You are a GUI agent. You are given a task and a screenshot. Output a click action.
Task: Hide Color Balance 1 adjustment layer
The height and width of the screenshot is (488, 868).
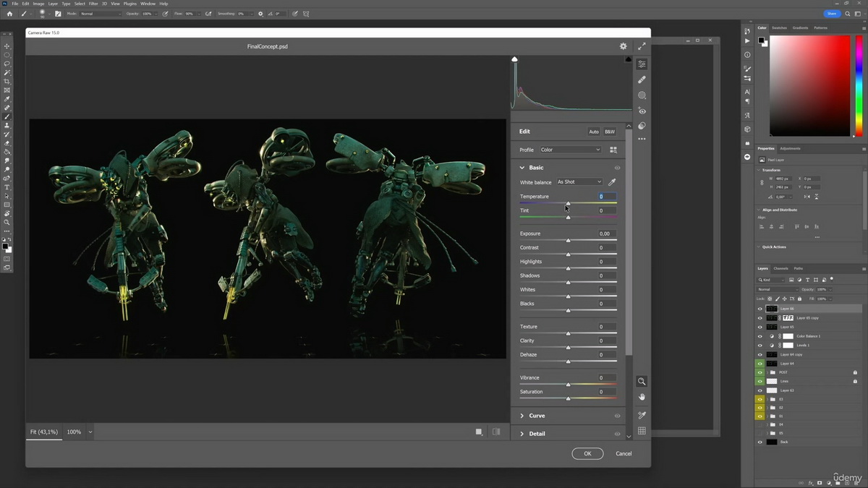pos(759,336)
